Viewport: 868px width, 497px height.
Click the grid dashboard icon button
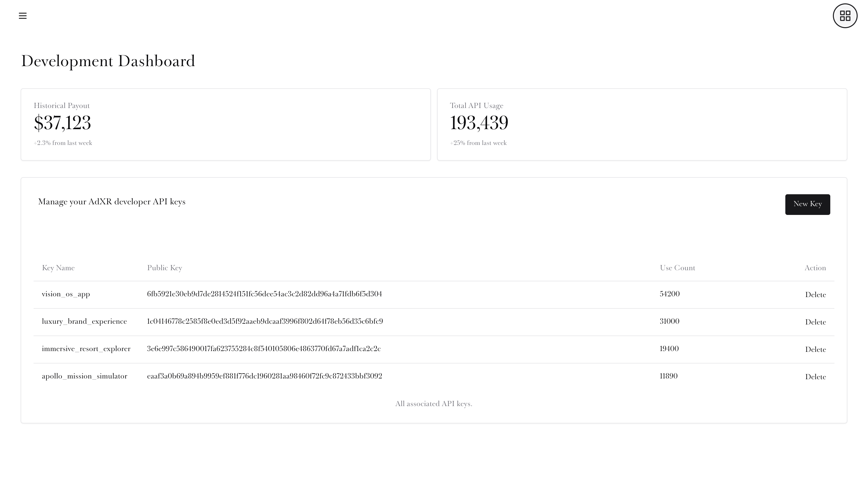pyautogui.click(x=845, y=16)
